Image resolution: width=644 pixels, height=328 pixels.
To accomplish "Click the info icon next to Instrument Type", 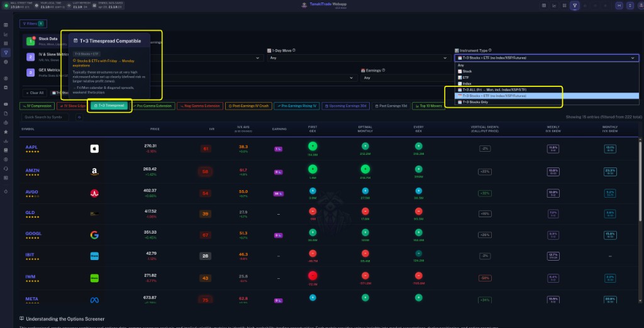I will click(x=490, y=50).
